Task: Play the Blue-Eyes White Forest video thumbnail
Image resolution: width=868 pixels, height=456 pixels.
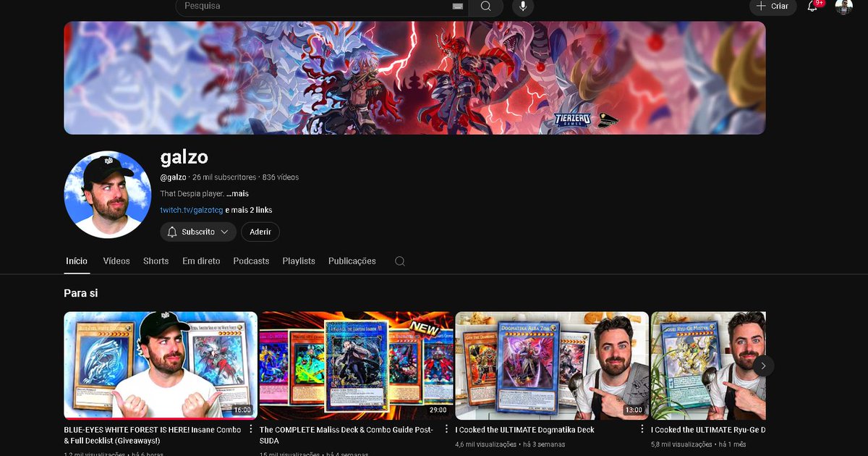Action: point(161,366)
